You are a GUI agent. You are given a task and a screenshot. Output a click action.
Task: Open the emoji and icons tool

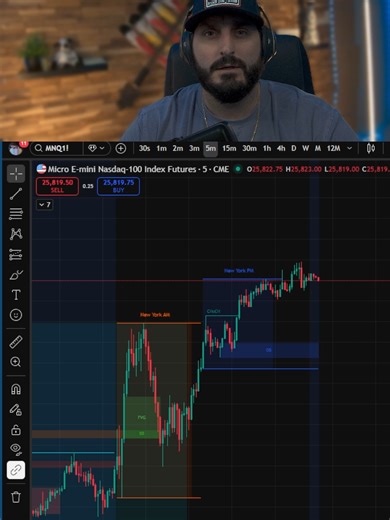pos(16,315)
